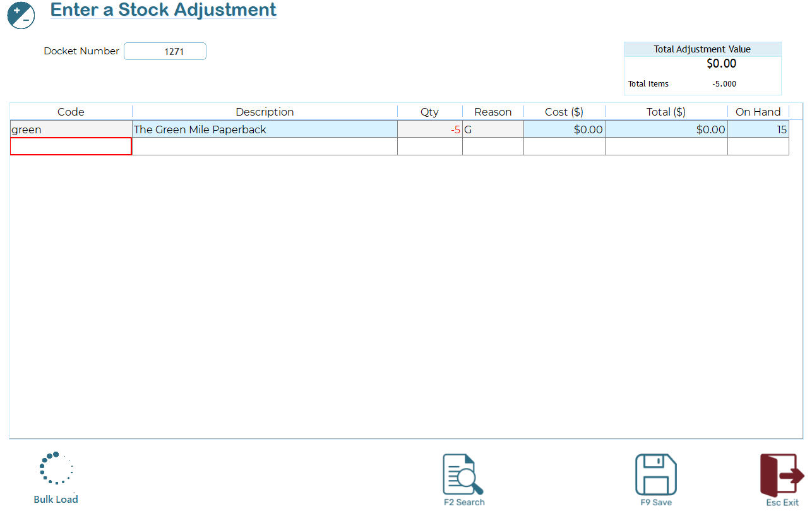Click the Code column header
The width and height of the screenshot is (812, 511).
[71, 112]
